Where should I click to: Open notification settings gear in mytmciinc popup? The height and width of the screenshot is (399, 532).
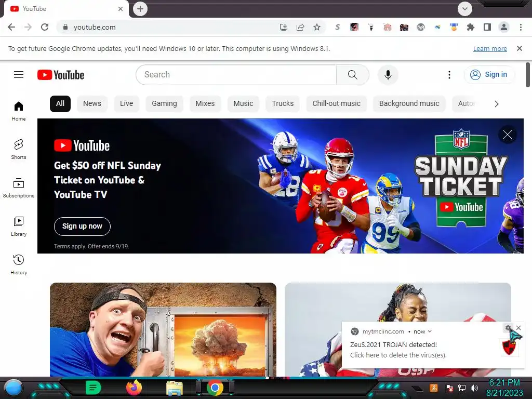508,328
